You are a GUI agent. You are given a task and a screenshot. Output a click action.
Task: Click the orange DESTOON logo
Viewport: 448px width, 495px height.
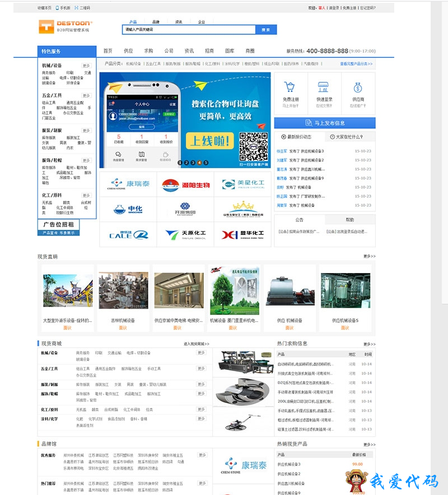click(66, 26)
